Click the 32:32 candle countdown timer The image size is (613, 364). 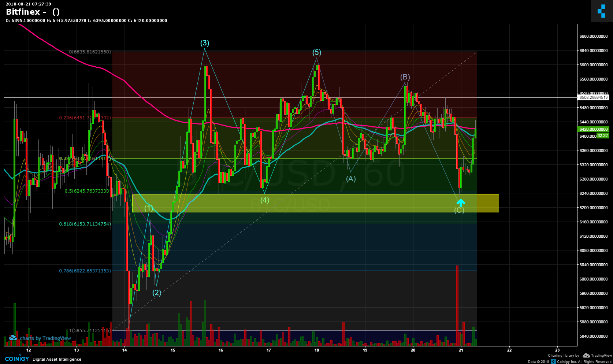602,136
